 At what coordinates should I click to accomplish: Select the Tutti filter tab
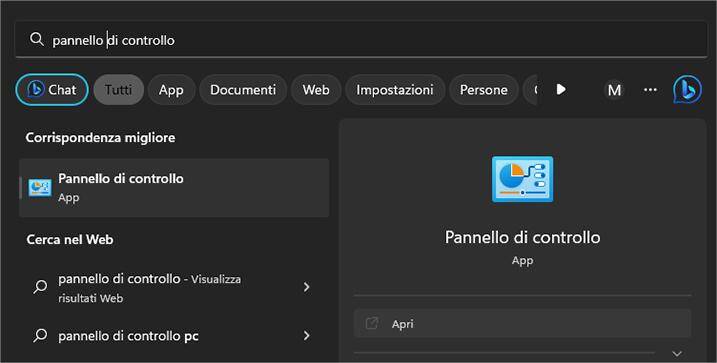pyautogui.click(x=118, y=90)
